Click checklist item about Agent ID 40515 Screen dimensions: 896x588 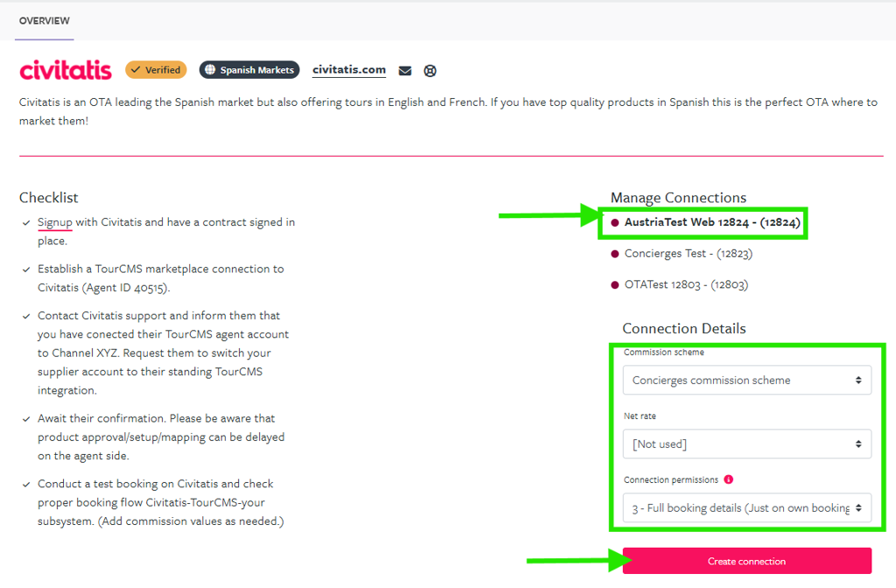tap(161, 278)
